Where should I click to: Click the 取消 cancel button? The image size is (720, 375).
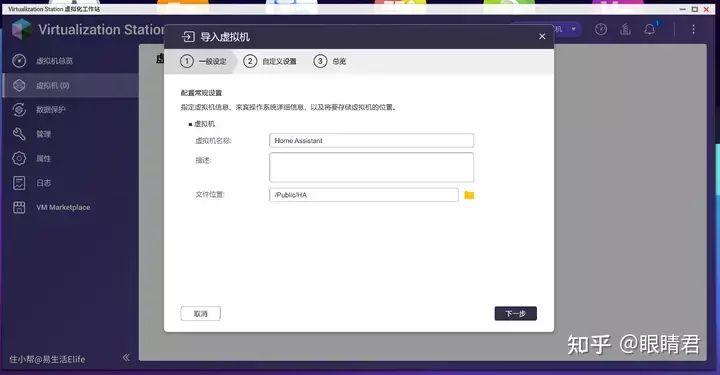[x=201, y=313]
